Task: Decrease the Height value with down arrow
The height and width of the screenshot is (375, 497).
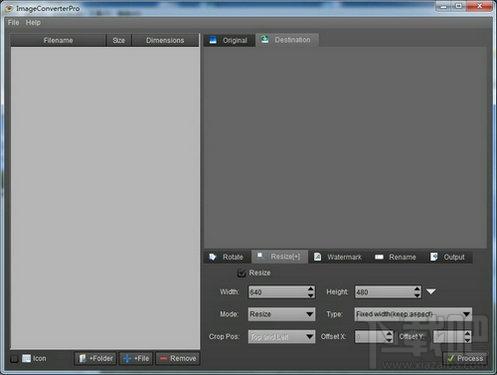Action: 417,295
